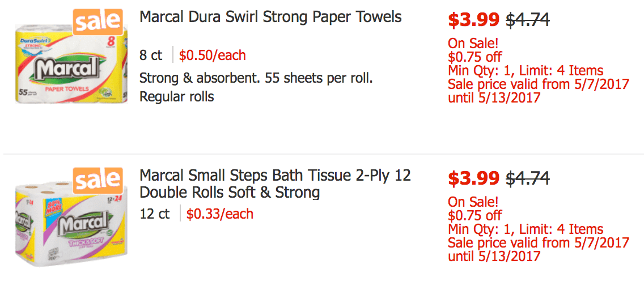The height and width of the screenshot is (307, 644).
Task: Click the sale badge on bath tissue
Action: (x=98, y=181)
